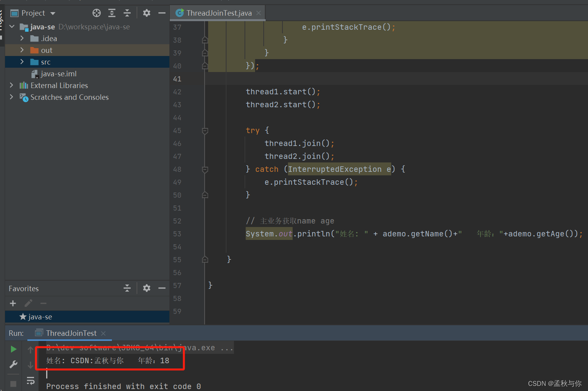Click the locate/select opened file target icon
Screen dimensions: 588x391
point(97,13)
